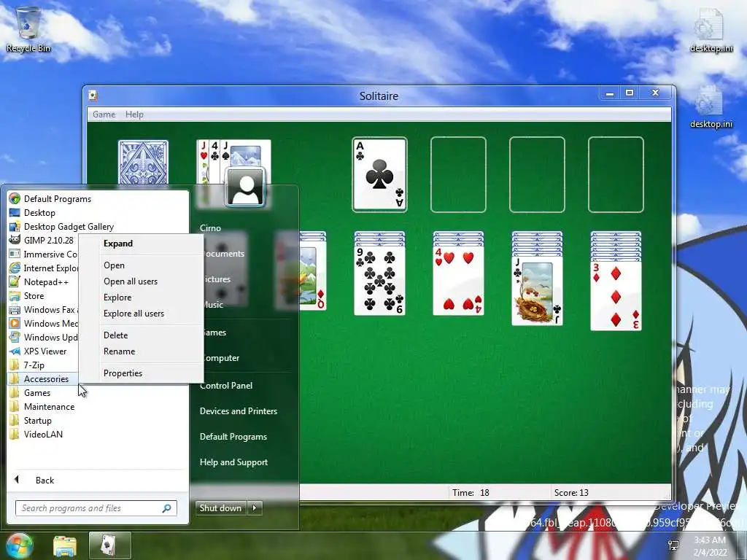The width and height of the screenshot is (747, 560).
Task: Click the Solitaire window title icon
Action: pyautogui.click(x=93, y=96)
